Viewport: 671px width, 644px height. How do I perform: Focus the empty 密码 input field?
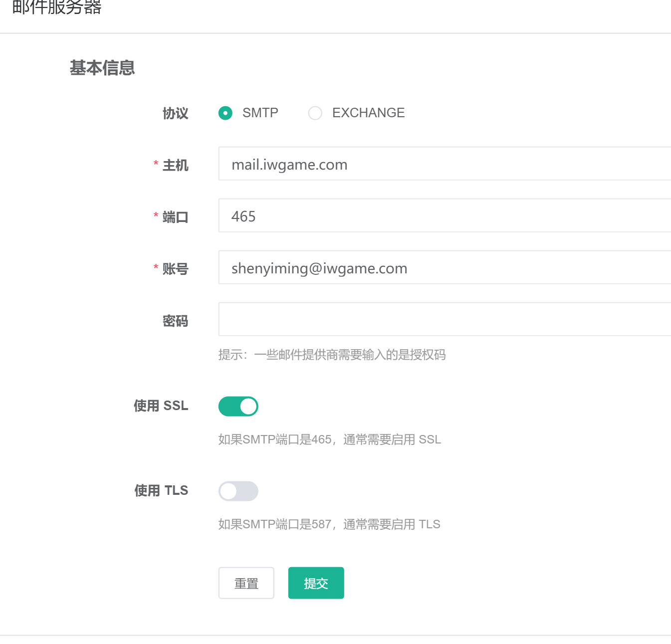[x=444, y=319]
